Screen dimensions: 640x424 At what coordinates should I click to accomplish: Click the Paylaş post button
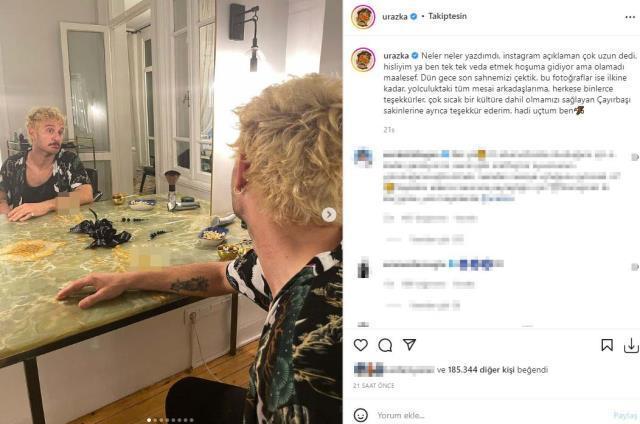click(x=624, y=415)
